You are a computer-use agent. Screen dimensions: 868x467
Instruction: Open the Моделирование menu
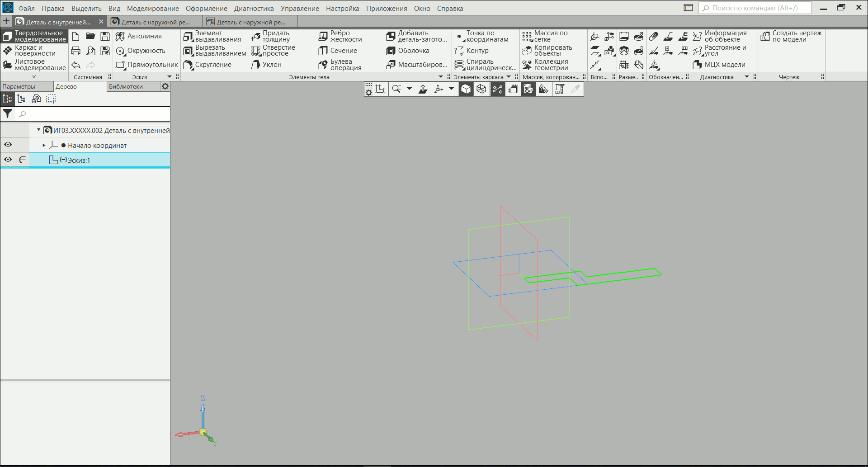153,8
